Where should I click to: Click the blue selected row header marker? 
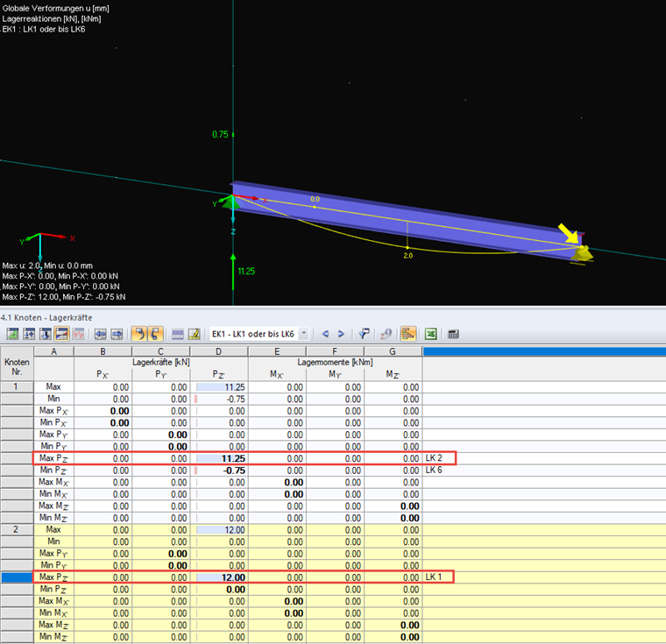click(x=15, y=577)
